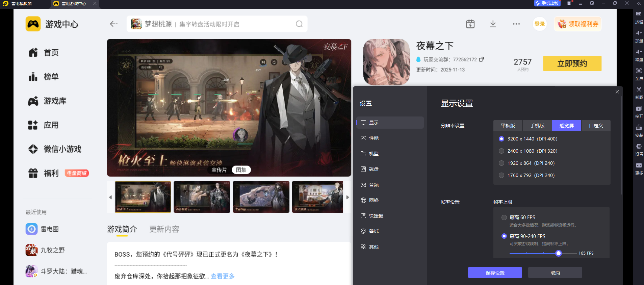Launch 斗罗大陆 from recently used
This screenshot has height=285, width=644.
56,271
